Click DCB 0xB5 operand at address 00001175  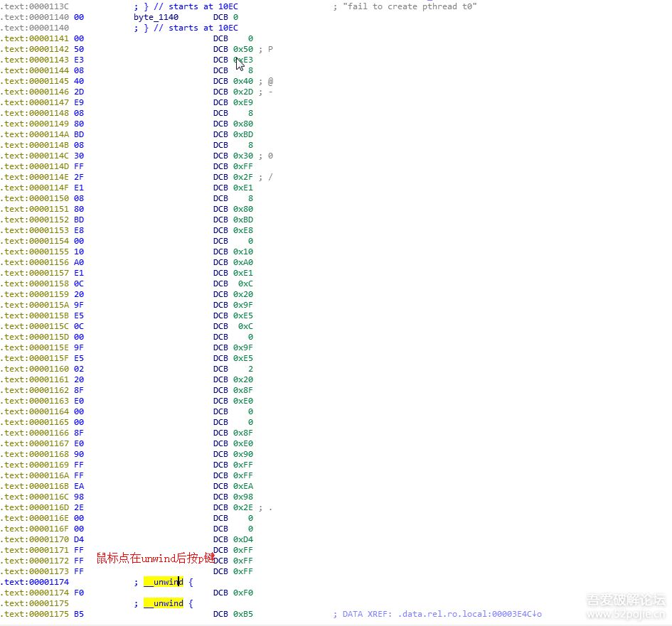coord(243,614)
